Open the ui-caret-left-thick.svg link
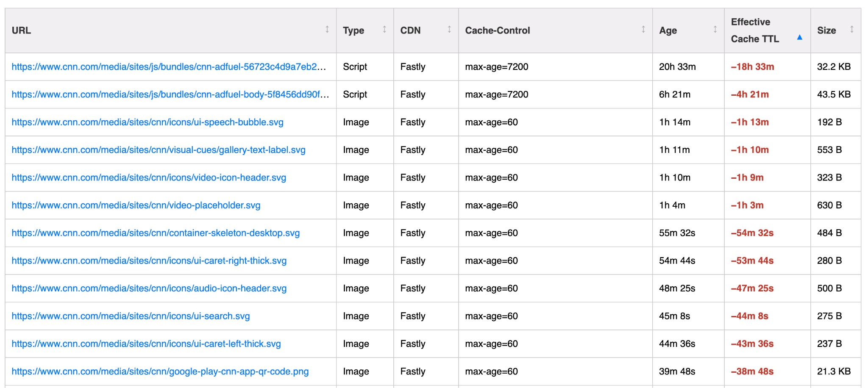This screenshot has height=388, width=868. pos(146,344)
